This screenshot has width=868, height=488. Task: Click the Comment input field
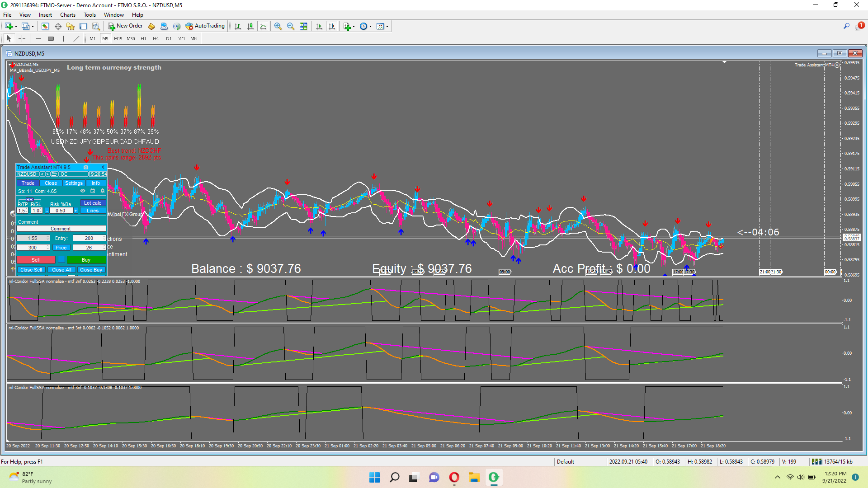tap(61, 229)
